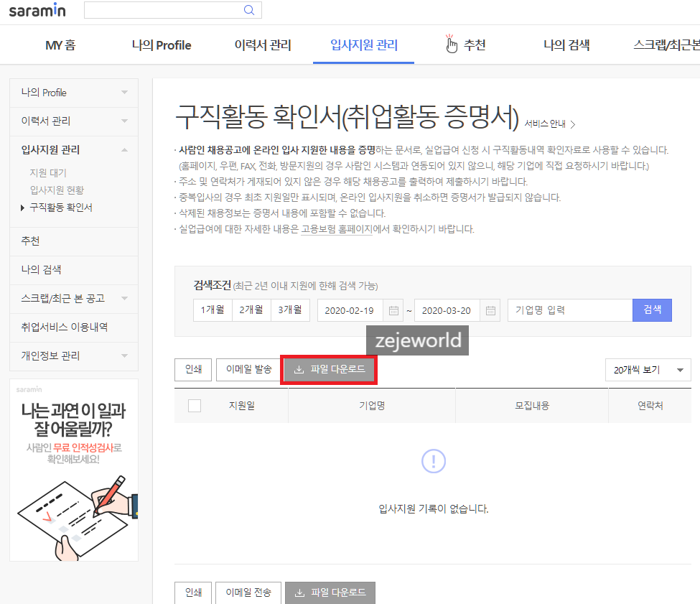The image size is (700, 604).
Task: Open 스크랩/최근본 top tab
Action: (x=666, y=45)
